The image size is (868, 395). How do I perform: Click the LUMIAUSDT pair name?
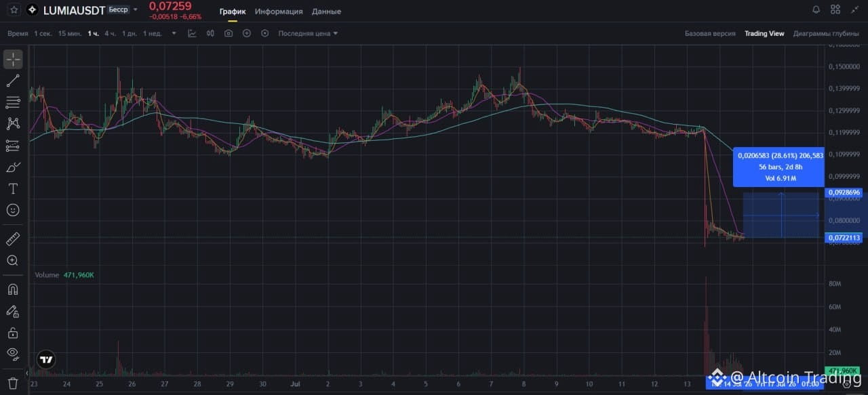coord(73,10)
